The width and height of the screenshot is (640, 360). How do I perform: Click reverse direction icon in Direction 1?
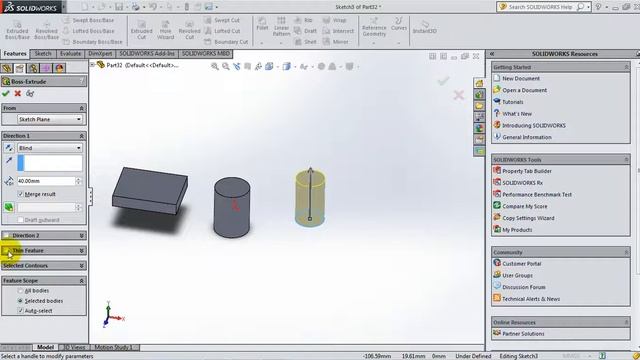click(x=9, y=148)
